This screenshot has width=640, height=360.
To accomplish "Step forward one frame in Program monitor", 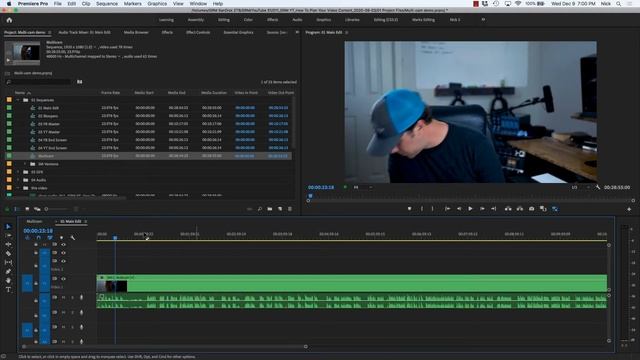I will point(482,209).
